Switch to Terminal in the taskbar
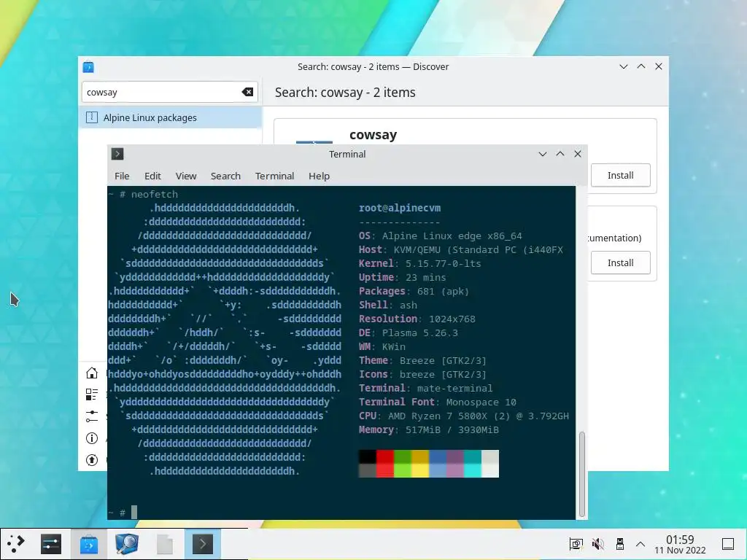 pos(203,544)
